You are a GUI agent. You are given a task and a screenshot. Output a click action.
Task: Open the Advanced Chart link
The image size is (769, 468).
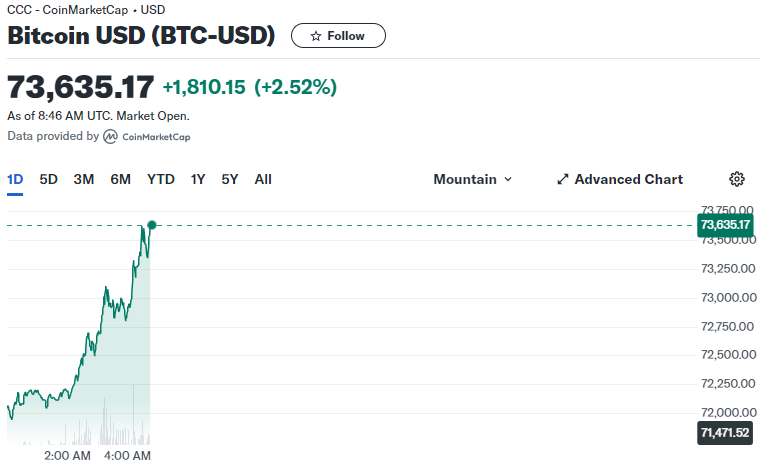click(x=620, y=180)
